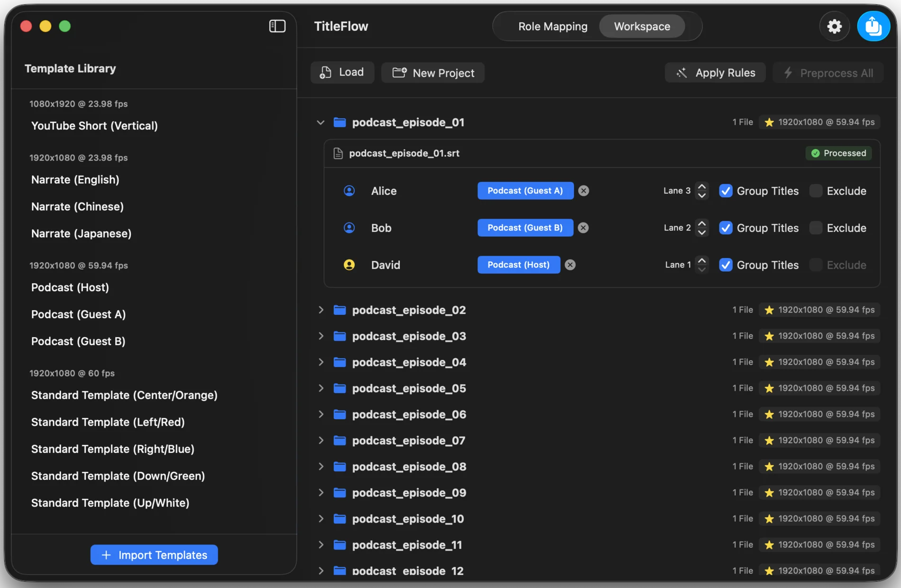Click the green Processed checkmark icon
901x588 pixels.
[x=815, y=153]
